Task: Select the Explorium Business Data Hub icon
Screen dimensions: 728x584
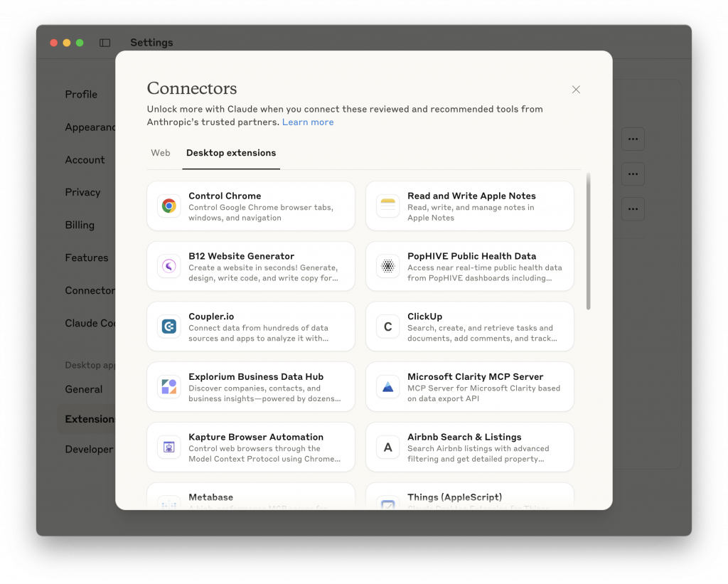Action: click(x=169, y=387)
